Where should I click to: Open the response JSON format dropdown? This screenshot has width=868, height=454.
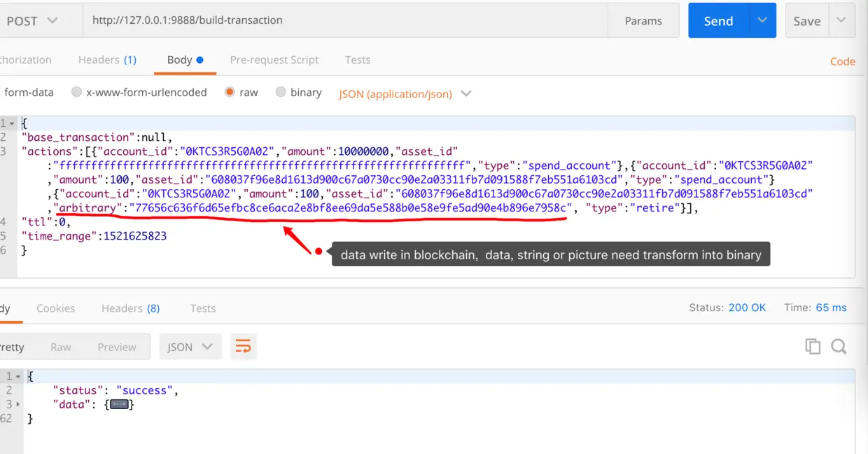pos(190,347)
